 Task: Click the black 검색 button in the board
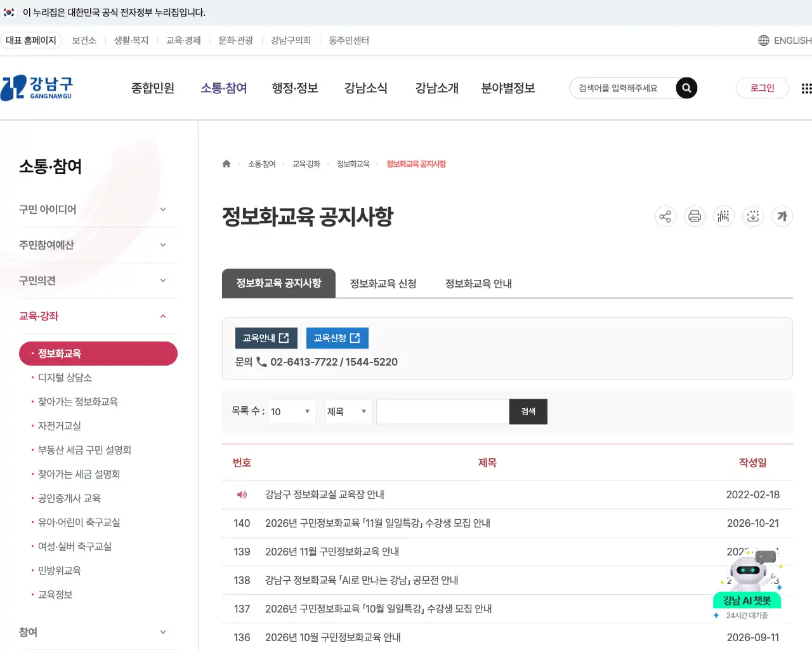pyautogui.click(x=528, y=411)
